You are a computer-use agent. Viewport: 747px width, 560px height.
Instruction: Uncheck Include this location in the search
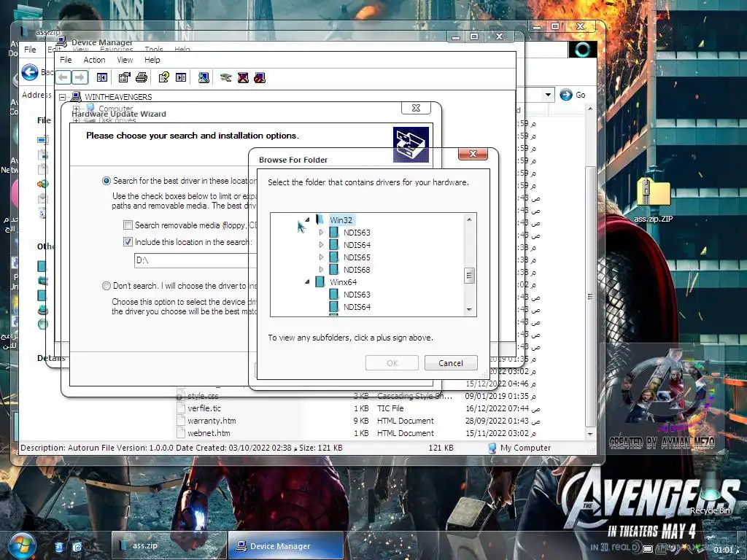(x=128, y=241)
